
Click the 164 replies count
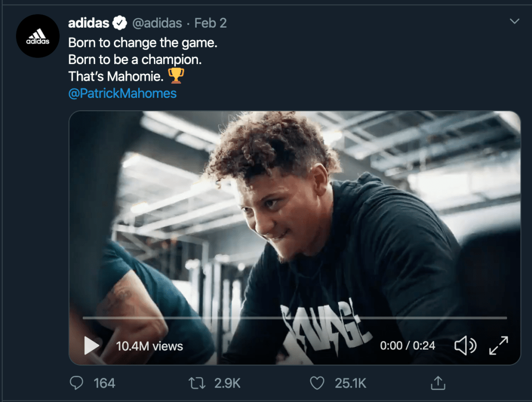[104, 383]
